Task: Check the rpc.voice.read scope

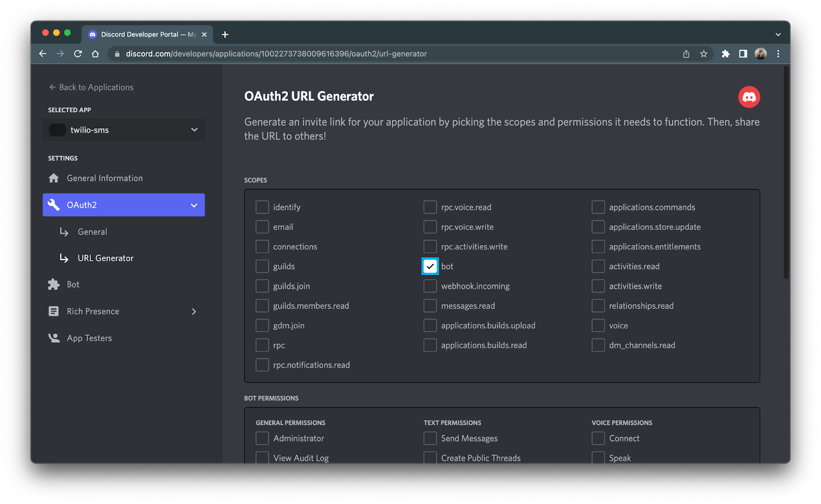Action: click(x=430, y=207)
